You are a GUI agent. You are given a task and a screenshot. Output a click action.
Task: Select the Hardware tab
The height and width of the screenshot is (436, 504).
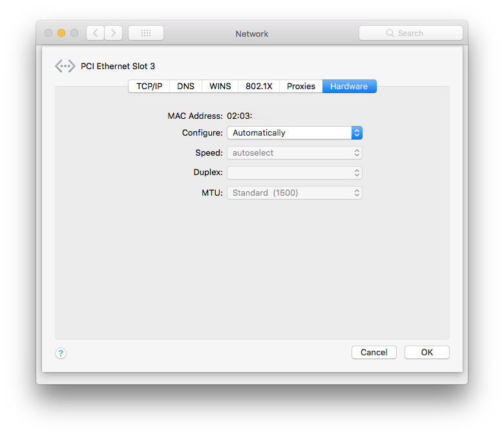(349, 87)
